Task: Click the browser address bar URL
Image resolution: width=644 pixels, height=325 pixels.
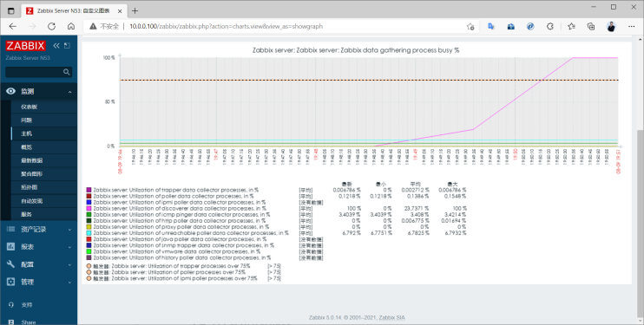Action: click(x=226, y=26)
